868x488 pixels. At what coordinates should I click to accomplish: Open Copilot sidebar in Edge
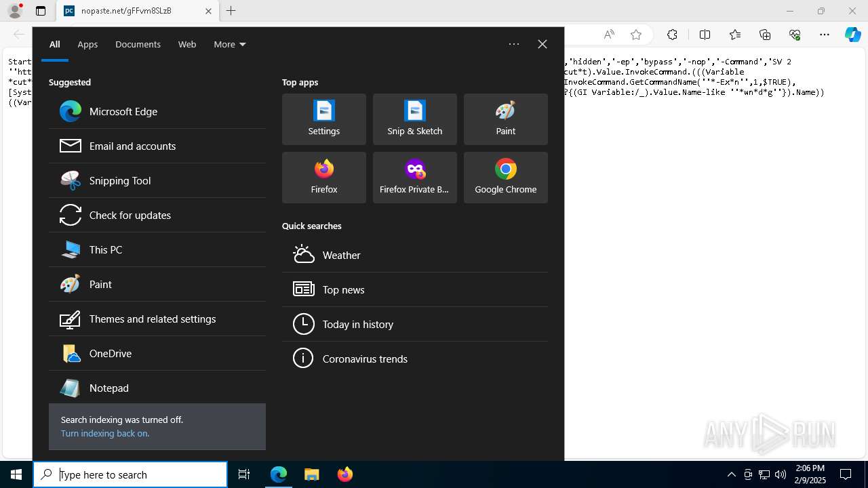[x=853, y=35]
